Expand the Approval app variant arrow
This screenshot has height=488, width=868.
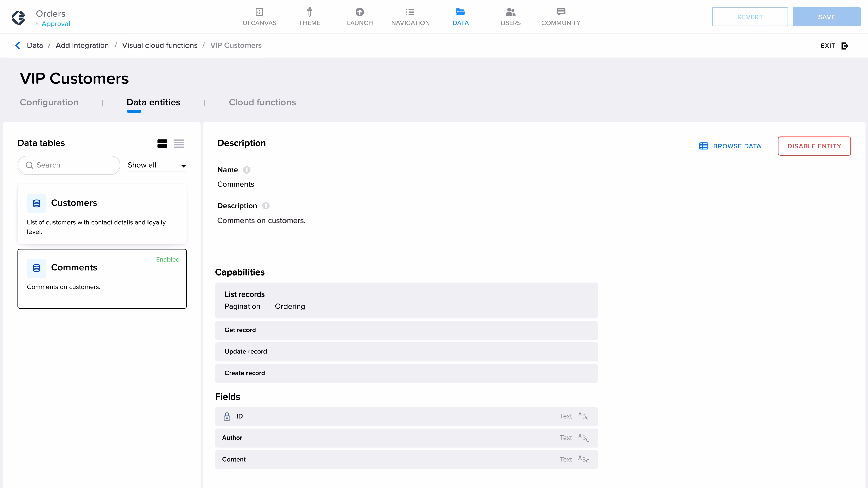[x=37, y=24]
